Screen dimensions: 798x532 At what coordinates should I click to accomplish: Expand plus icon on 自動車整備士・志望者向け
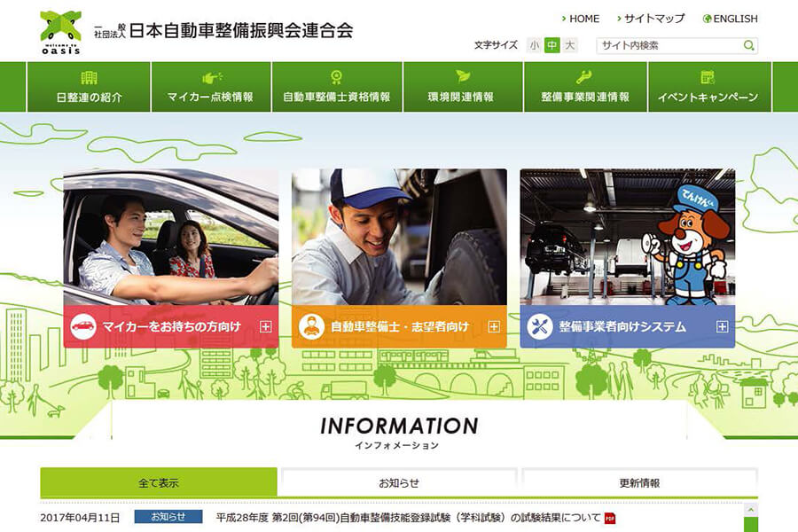[x=494, y=327]
